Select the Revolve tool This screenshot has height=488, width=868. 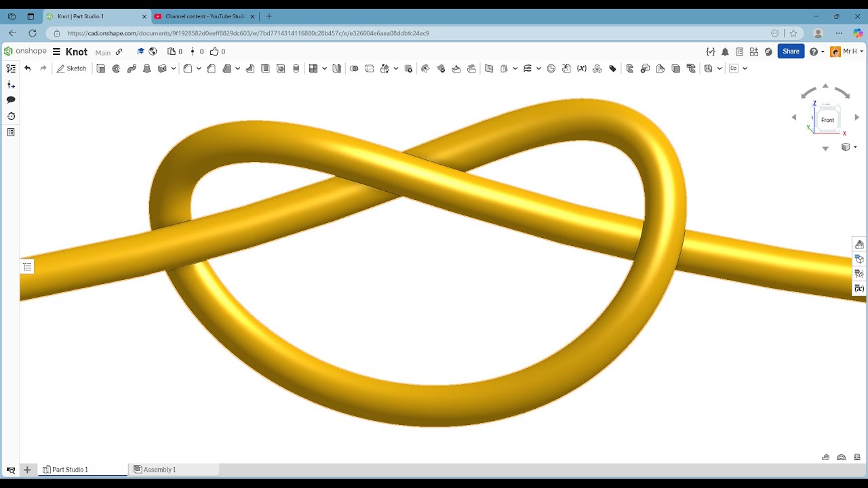[x=116, y=68]
